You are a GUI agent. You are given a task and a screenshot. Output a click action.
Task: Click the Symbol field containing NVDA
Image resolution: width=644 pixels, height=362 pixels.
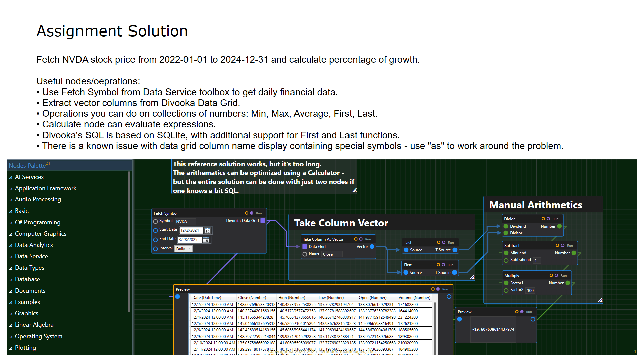point(185,222)
